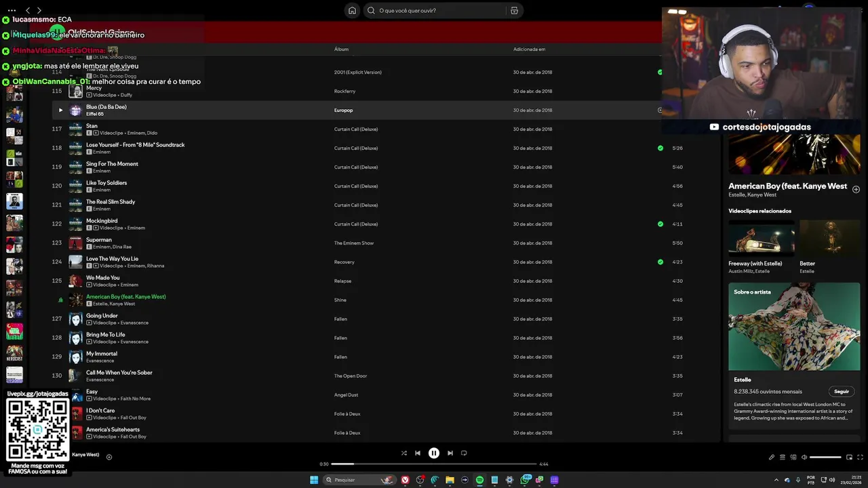
Task: Play Blue (Da Ba Dee) with row play icon
Action: point(60,110)
